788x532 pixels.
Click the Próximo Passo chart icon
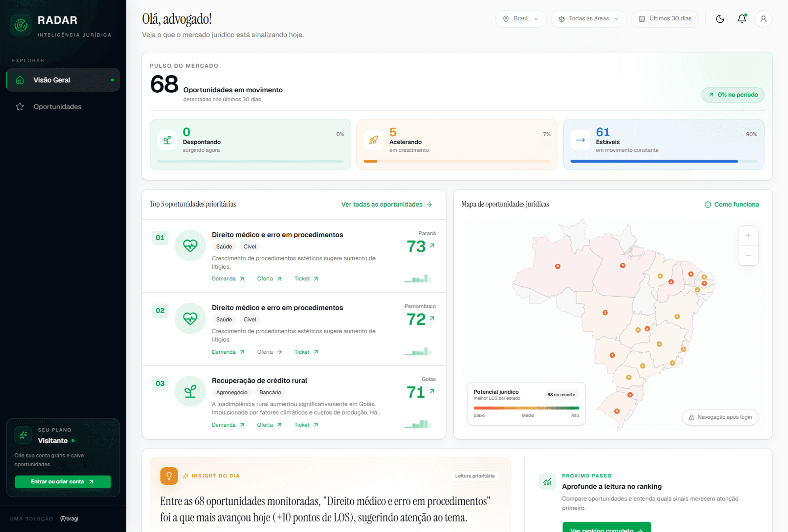(x=547, y=481)
